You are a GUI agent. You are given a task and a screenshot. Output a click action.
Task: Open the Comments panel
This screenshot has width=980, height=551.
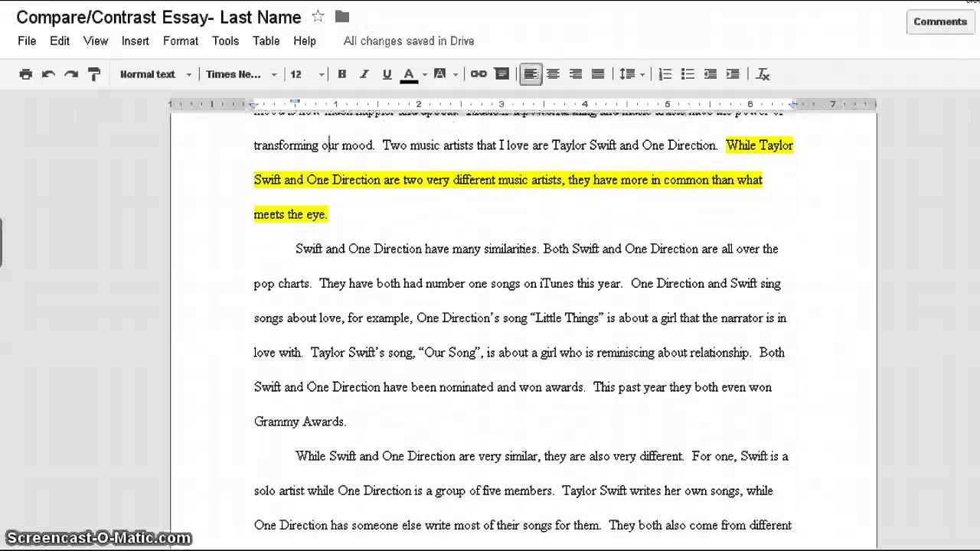[940, 21]
